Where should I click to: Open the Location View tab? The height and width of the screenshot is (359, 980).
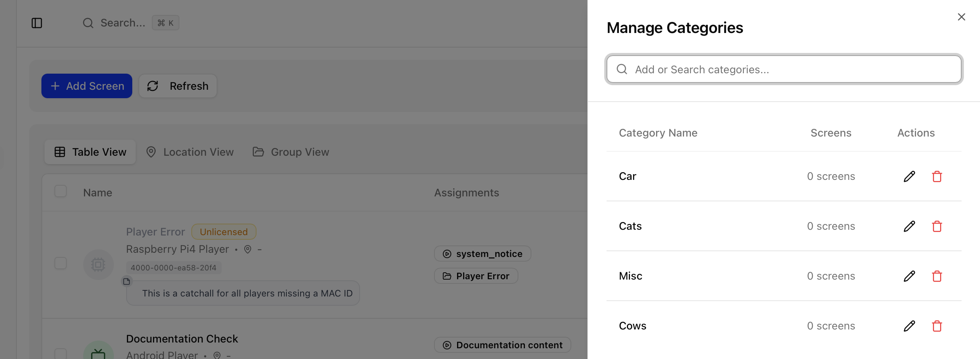coord(190,152)
